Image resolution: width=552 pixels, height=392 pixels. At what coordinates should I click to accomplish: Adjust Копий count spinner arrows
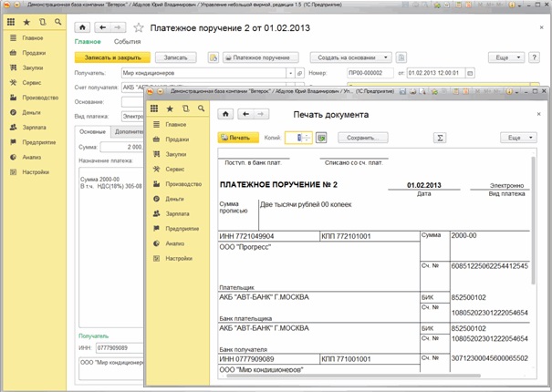(307, 138)
